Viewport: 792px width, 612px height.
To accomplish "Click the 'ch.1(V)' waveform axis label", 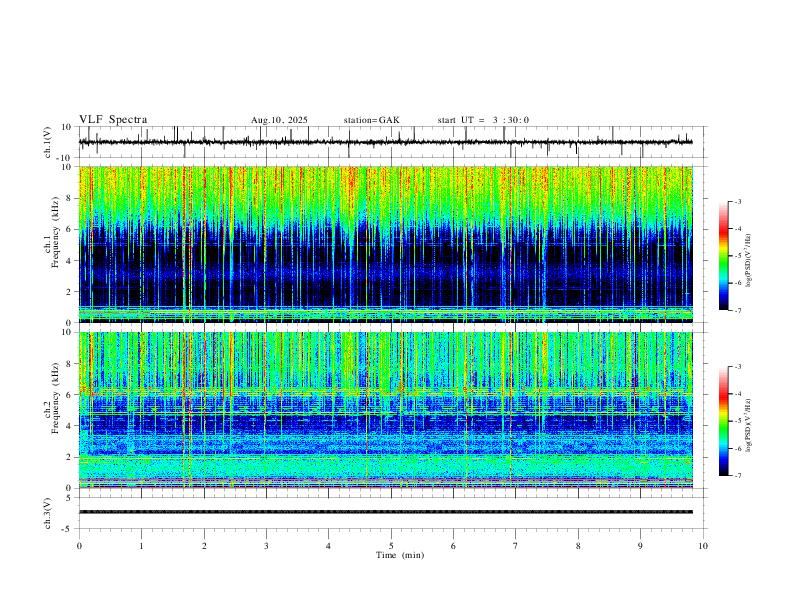I will tap(49, 142).
